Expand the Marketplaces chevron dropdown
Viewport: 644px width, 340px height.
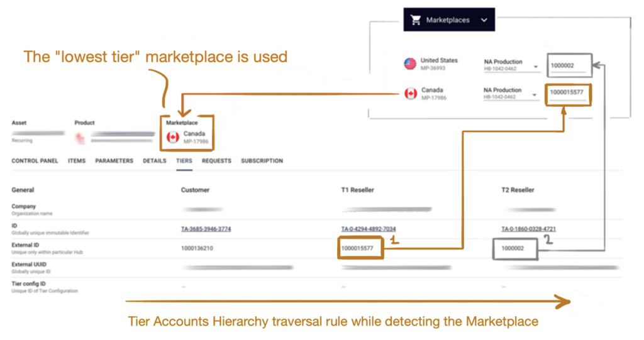tap(484, 19)
